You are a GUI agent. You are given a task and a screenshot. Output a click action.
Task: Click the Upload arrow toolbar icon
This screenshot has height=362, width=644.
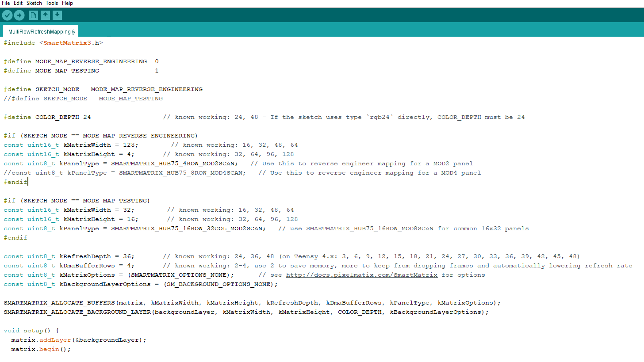coord(19,15)
